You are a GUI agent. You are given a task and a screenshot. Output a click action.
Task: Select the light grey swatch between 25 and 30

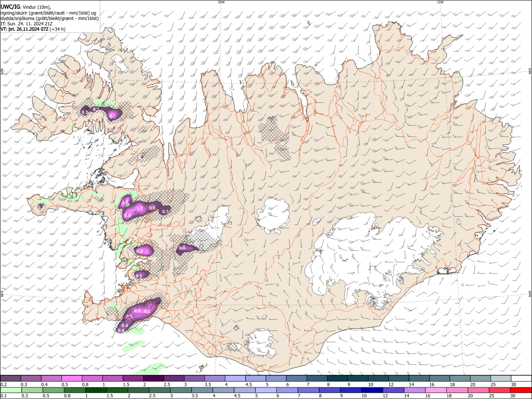click(x=501, y=378)
